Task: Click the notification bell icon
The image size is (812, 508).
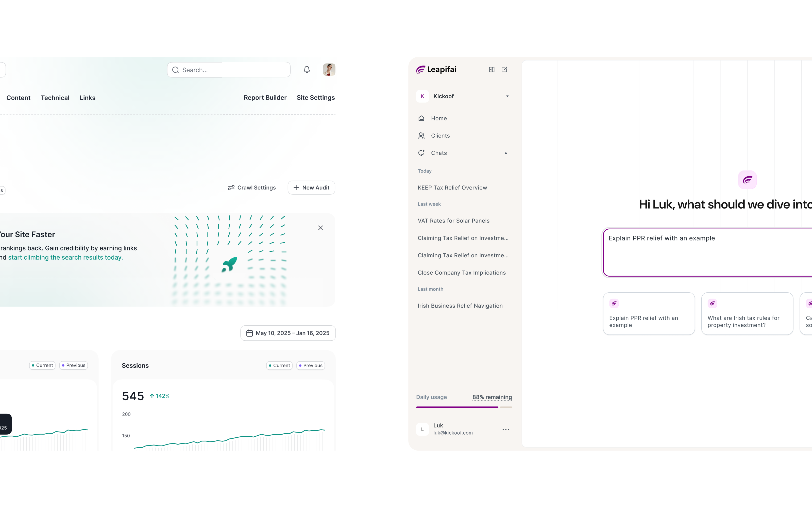Action: pos(307,70)
